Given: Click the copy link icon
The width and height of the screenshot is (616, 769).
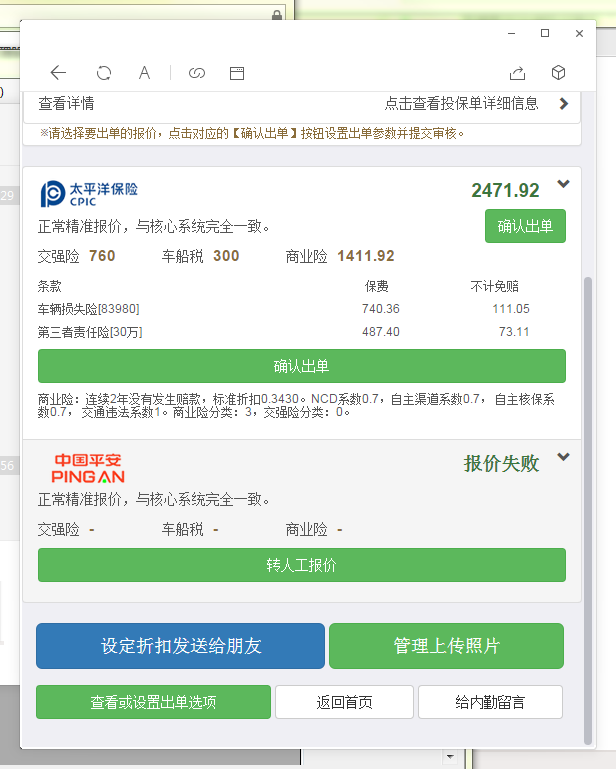Looking at the screenshot, I should [x=197, y=73].
